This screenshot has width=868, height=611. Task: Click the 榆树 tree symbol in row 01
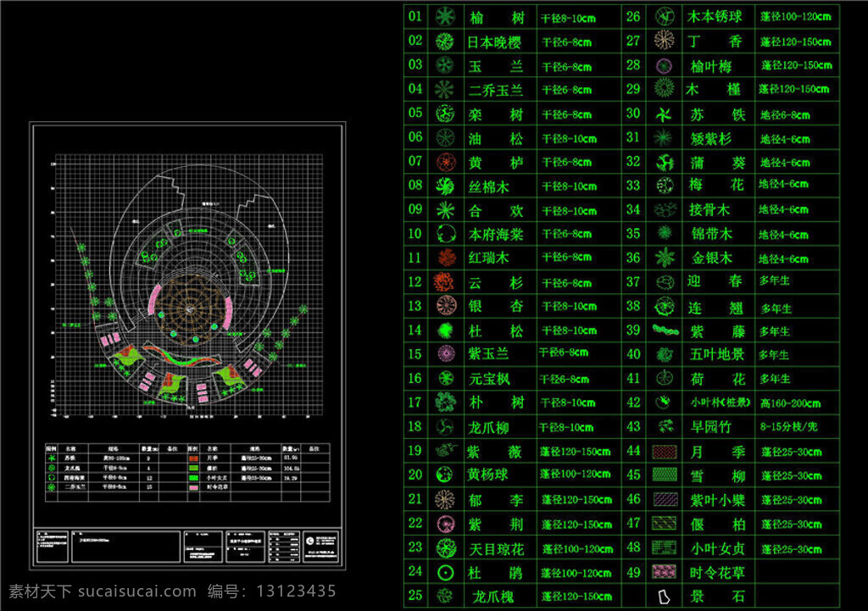[445, 17]
